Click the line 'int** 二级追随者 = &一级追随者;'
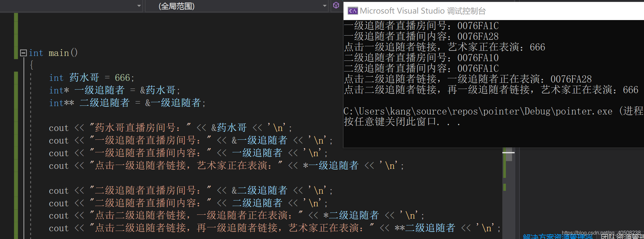The height and width of the screenshot is (239, 644). pos(127,103)
